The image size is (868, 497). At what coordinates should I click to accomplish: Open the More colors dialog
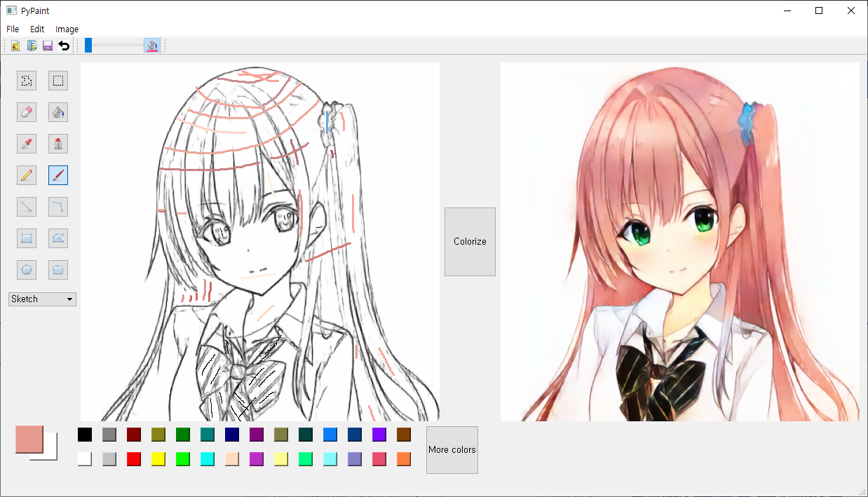(452, 450)
